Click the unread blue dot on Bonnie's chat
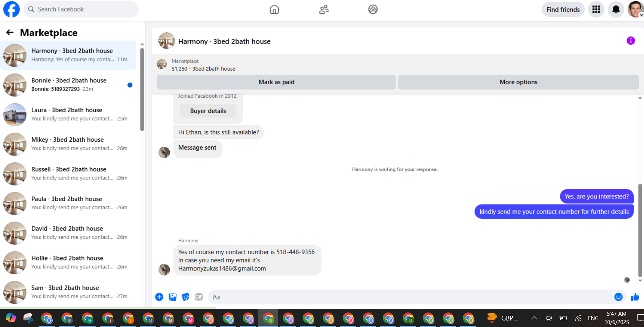Screen dimensions: 644x327 click(130, 85)
